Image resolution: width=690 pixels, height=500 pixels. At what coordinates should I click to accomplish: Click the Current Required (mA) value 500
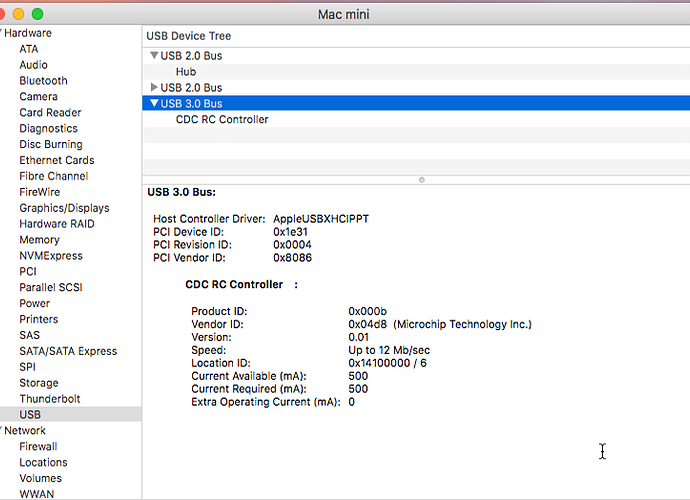pos(358,389)
